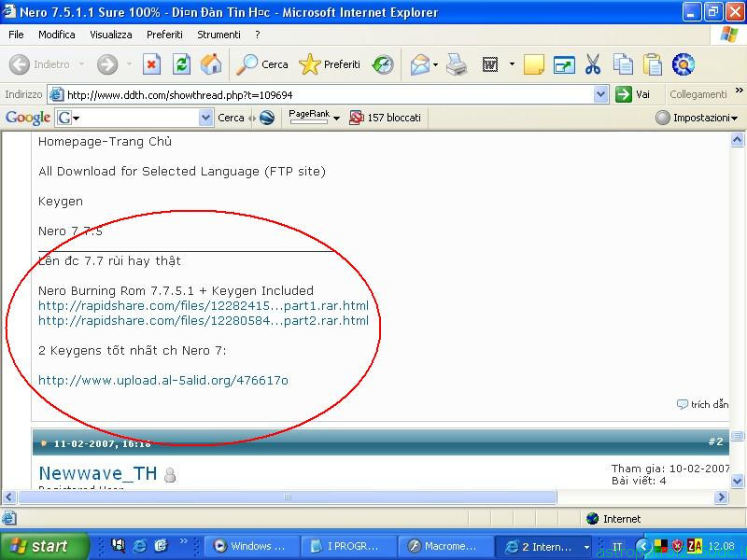Viewport: 747px width, 560px height.
Task: Open Newwave_TH user profile link
Action: [x=98, y=473]
